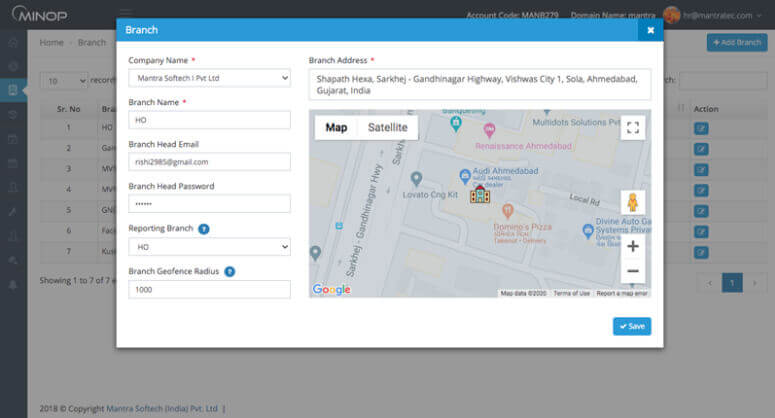This screenshot has height=418, width=775.
Task: Edit the first row branch action icon
Action: [701, 128]
